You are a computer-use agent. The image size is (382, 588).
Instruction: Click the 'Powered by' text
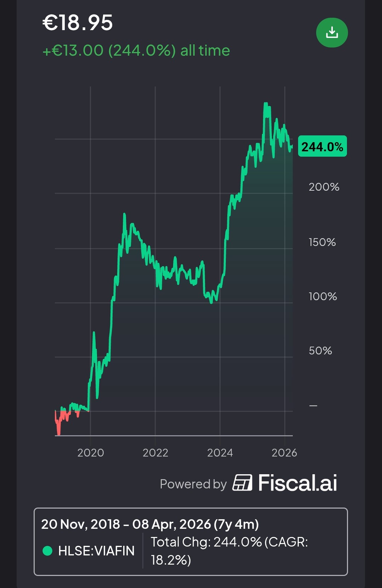tap(193, 484)
